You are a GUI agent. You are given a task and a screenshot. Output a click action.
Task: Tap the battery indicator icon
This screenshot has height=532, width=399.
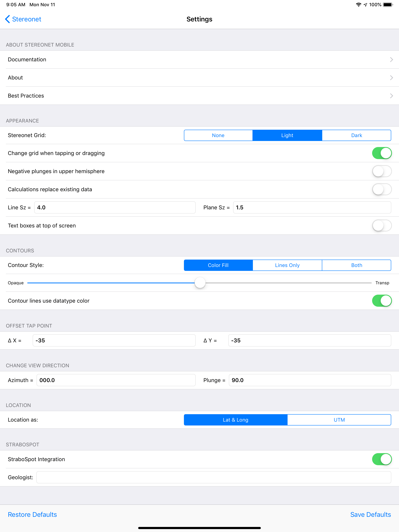pos(388,4)
